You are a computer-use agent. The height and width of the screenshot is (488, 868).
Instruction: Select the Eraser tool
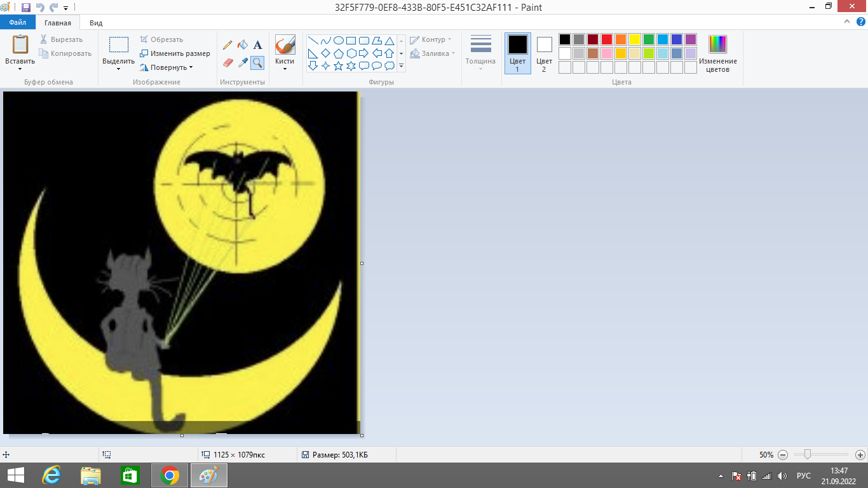point(227,62)
